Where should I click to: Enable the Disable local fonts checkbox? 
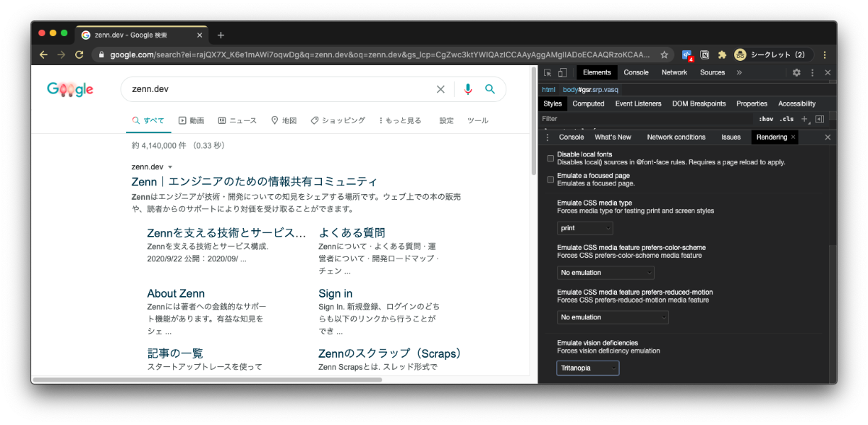coord(550,158)
